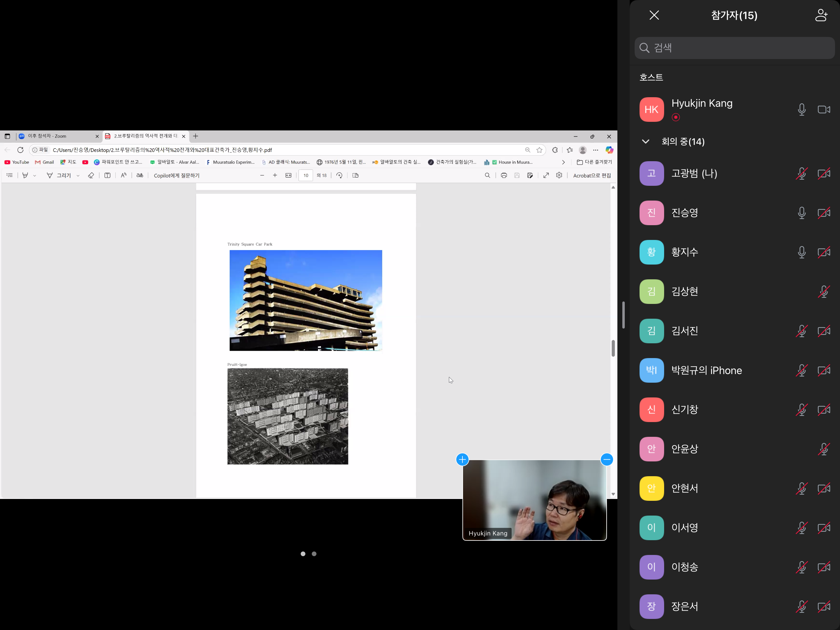Go to second page dot indicator
The image size is (840, 630).
[x=314, y=554]
